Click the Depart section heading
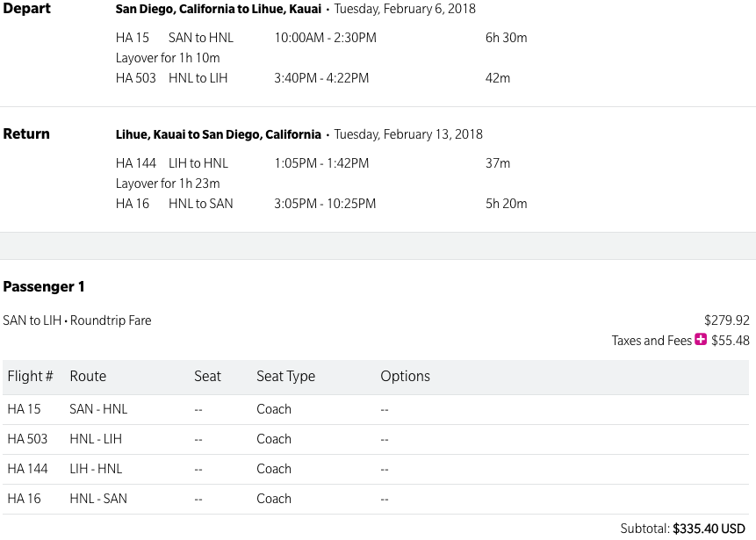 click(27, 9)
